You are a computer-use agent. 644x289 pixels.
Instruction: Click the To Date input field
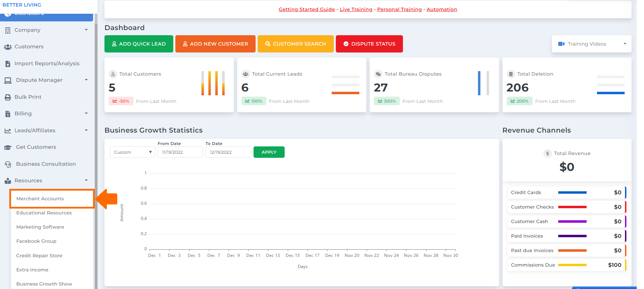(x=228, y=152)
